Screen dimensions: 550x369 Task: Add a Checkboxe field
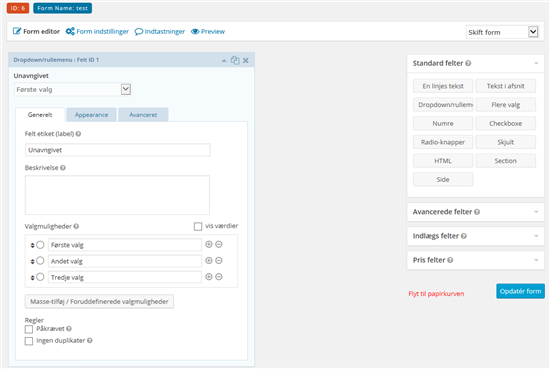coord(505,123)
